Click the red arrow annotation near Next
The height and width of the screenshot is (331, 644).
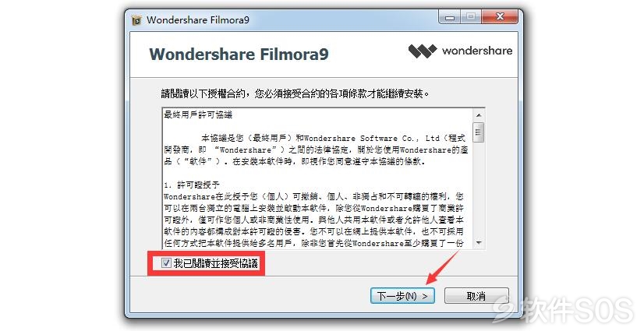442,267
